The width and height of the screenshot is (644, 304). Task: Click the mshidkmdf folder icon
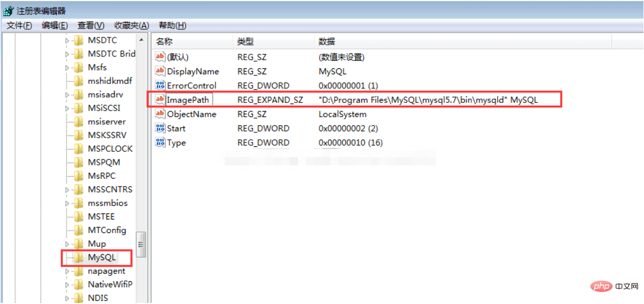79,81
